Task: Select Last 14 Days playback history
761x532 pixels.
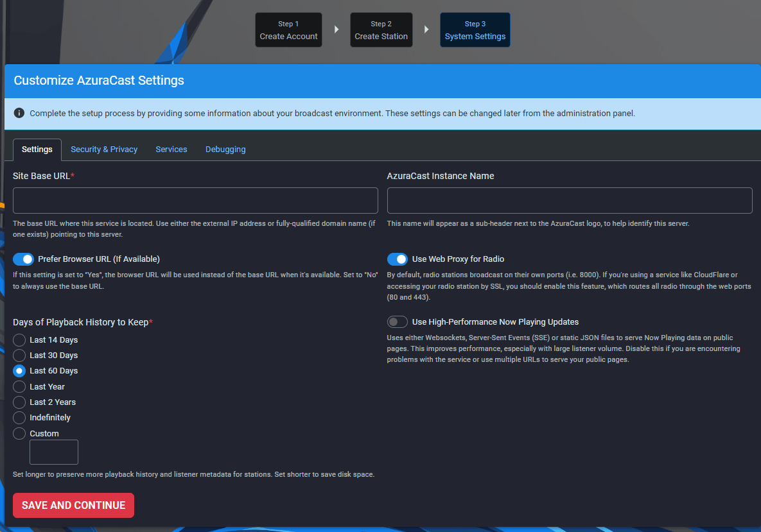Action: [19, 340]
